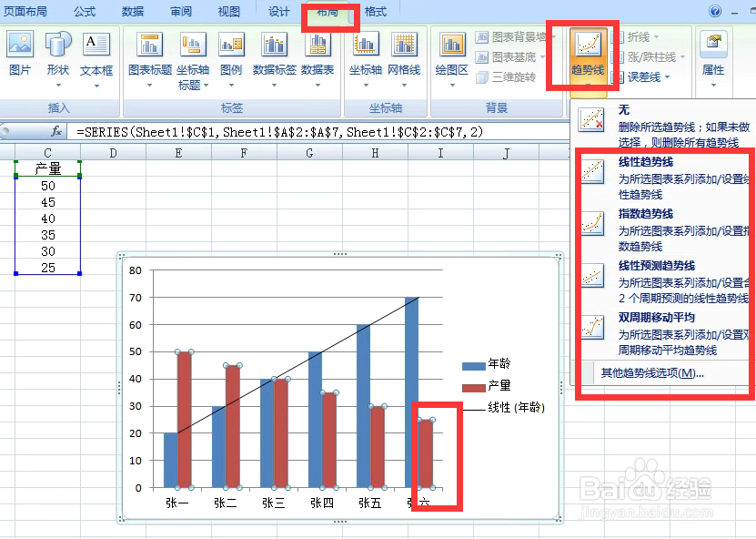Open More Trendline Options
Image resolution: width=756 pixels, height=539 pixels.
(652, 373)
